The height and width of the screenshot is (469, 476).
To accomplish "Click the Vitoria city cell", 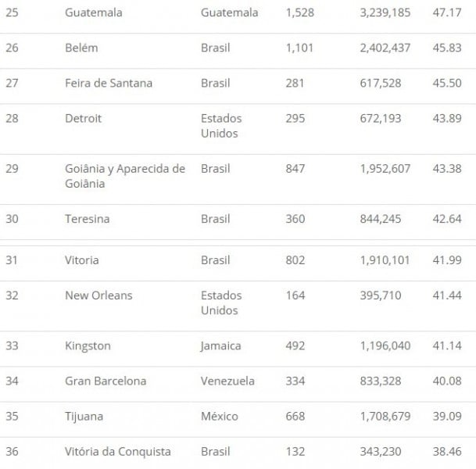I will 82,260.
